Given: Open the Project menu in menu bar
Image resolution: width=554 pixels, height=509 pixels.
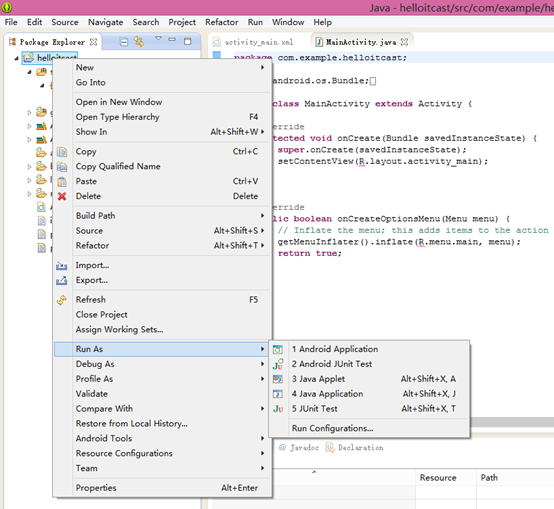Looking at the screenshot, I should pos(182,22).
